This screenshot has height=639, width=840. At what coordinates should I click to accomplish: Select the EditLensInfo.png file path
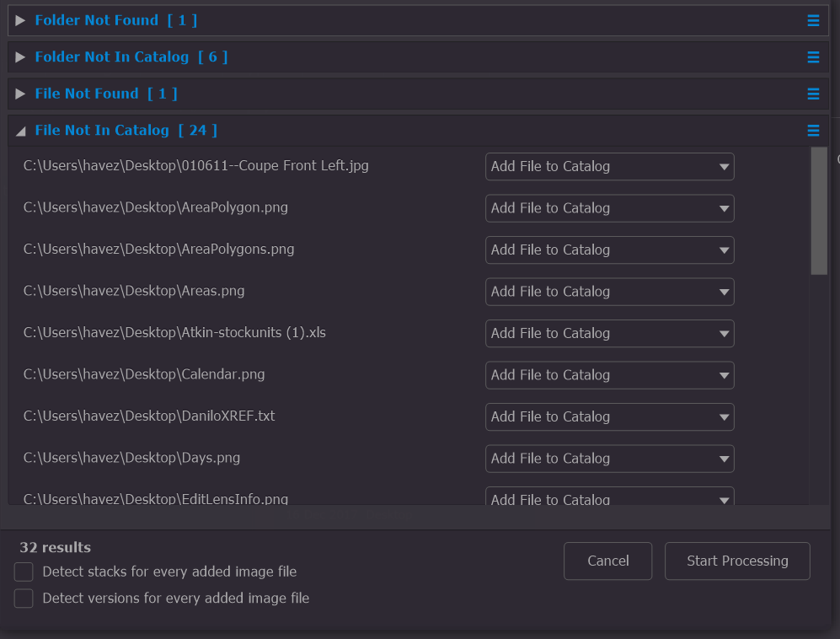click(x=156, y=499)
